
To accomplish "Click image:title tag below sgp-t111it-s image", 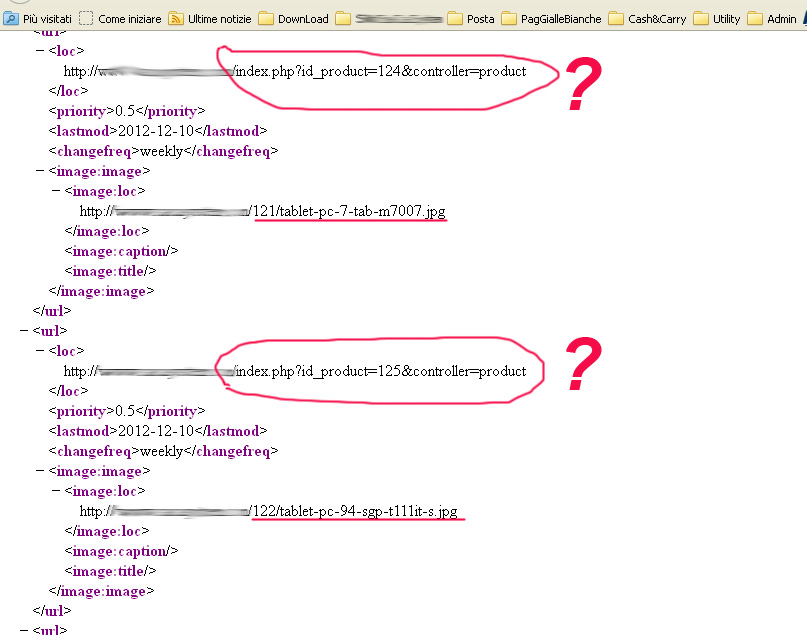I will point(110,571).
